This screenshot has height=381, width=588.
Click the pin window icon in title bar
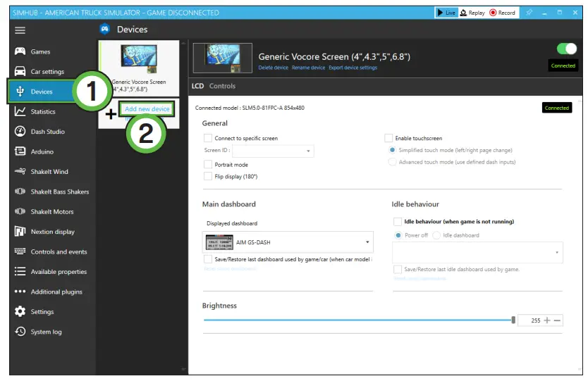pos(529,13)
